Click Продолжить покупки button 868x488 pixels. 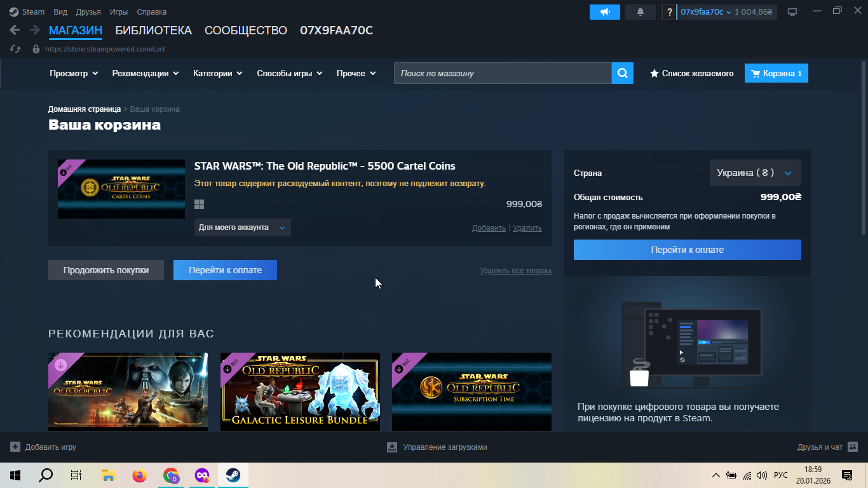(x=106, y=270)
